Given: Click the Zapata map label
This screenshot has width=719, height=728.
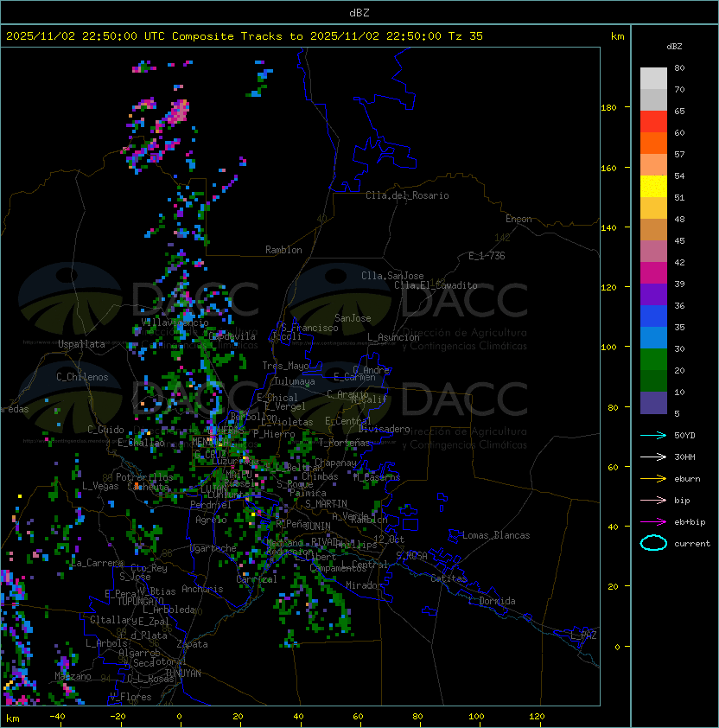Looking at the screenshot, I should (192, 644).
